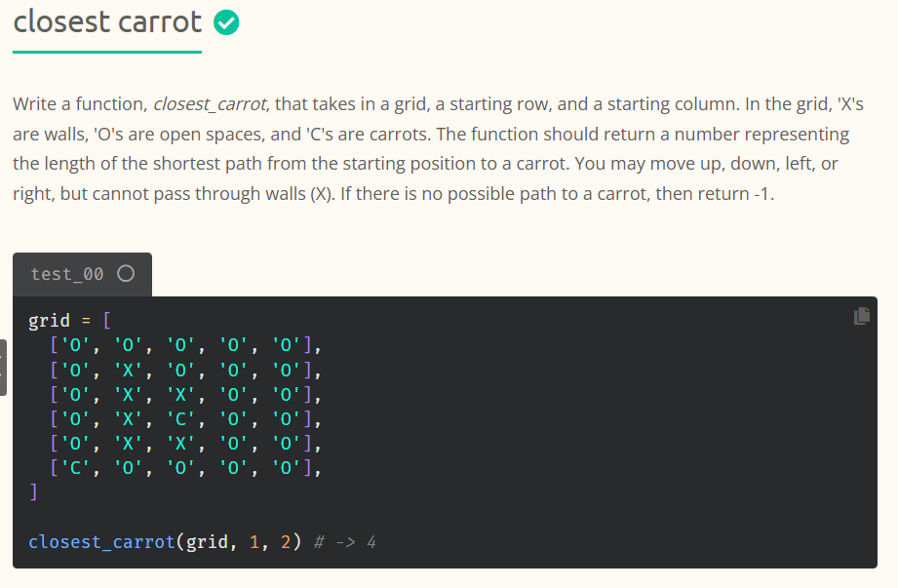The width and height of the screenshot is (898, 588).
Task: Click the green underline beneath the title
Action: (x=107, y=52)
